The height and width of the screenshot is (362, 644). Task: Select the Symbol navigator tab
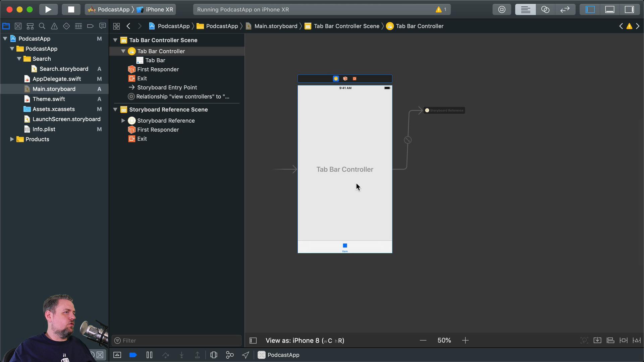click(x=30, y=26)
